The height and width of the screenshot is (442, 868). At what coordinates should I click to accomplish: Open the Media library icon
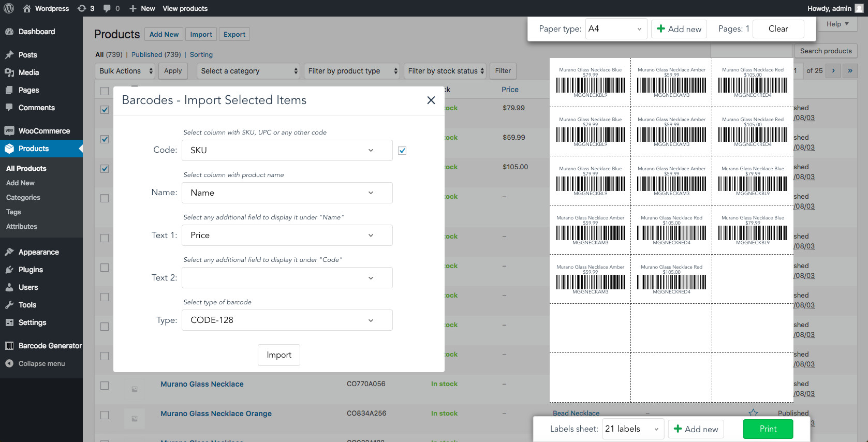pyautogui.click(x=9, y=72)
